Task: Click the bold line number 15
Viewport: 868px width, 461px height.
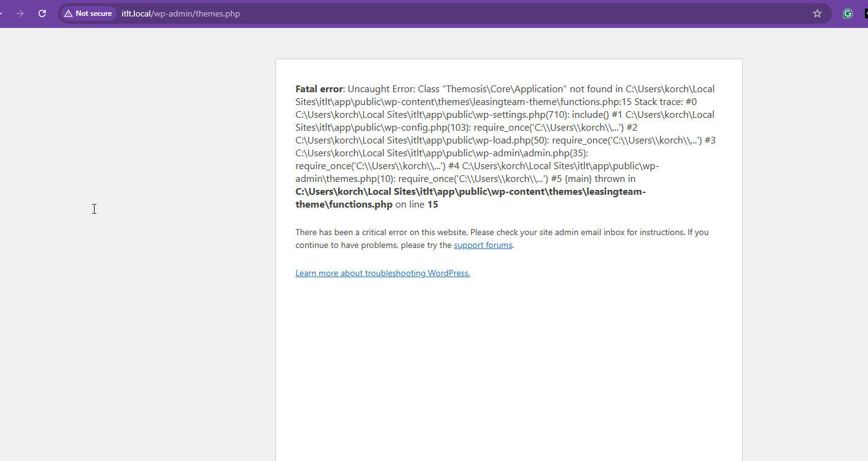Action: [x=432, y=205]
